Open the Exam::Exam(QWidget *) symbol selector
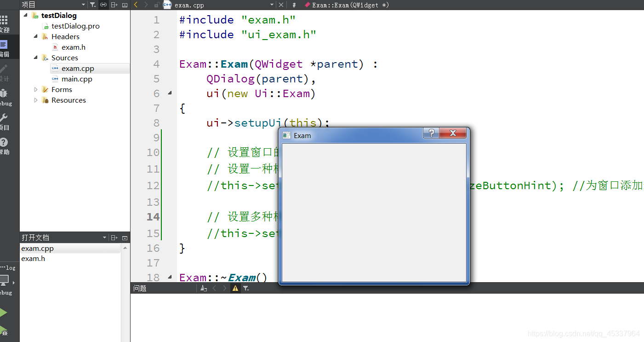644x342 pixels. (347, 5)
